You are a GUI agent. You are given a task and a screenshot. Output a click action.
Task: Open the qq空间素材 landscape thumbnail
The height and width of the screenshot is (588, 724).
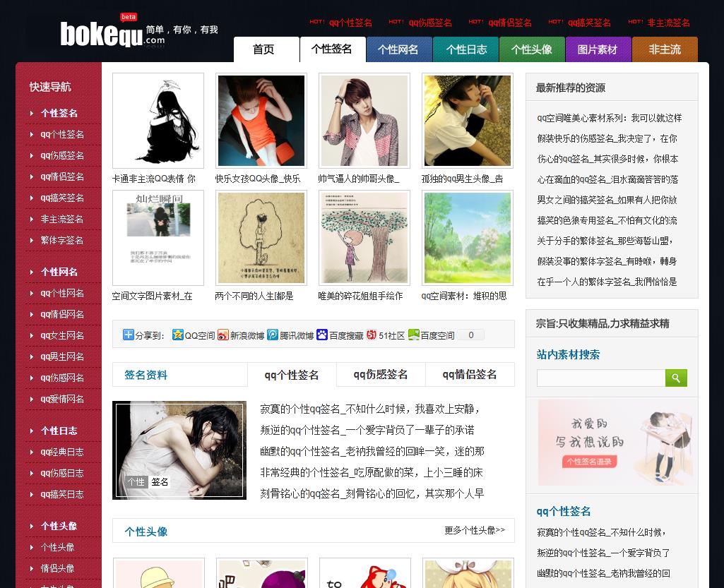coord(468,238)
